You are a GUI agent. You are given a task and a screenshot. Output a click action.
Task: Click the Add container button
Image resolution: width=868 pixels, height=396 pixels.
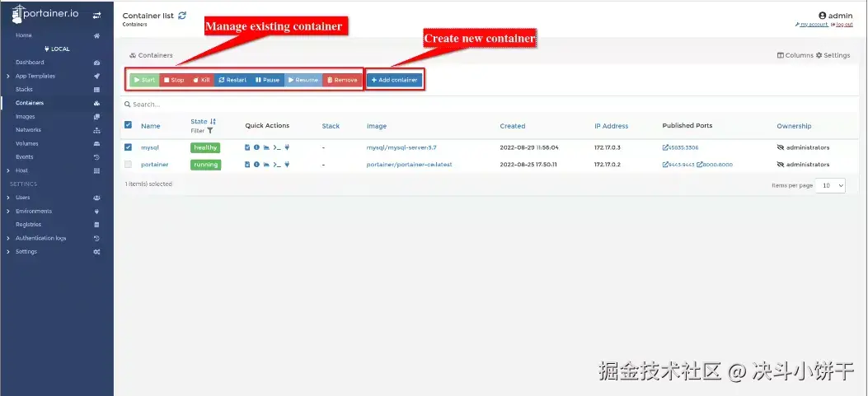pos(394,80)
